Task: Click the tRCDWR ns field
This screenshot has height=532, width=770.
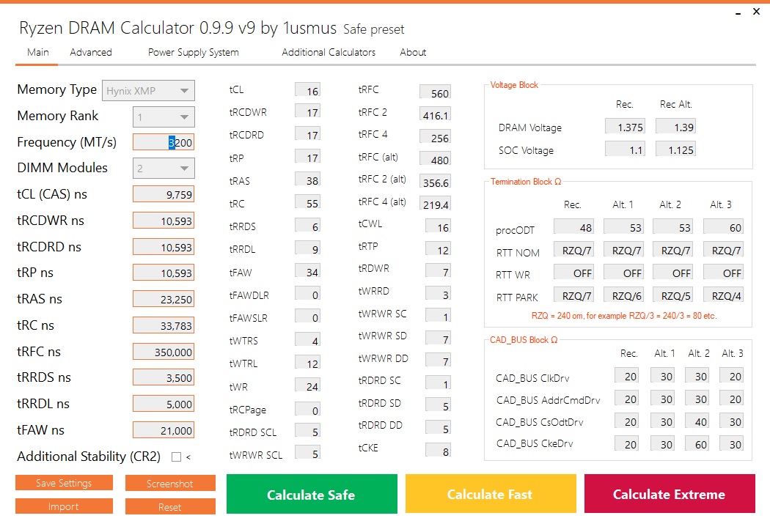Action: 164,221
